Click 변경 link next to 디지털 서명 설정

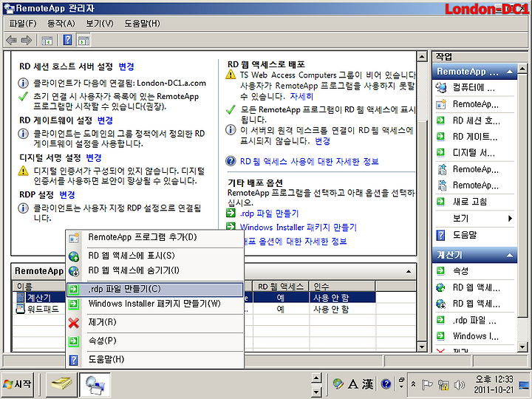tap(94, 158)
